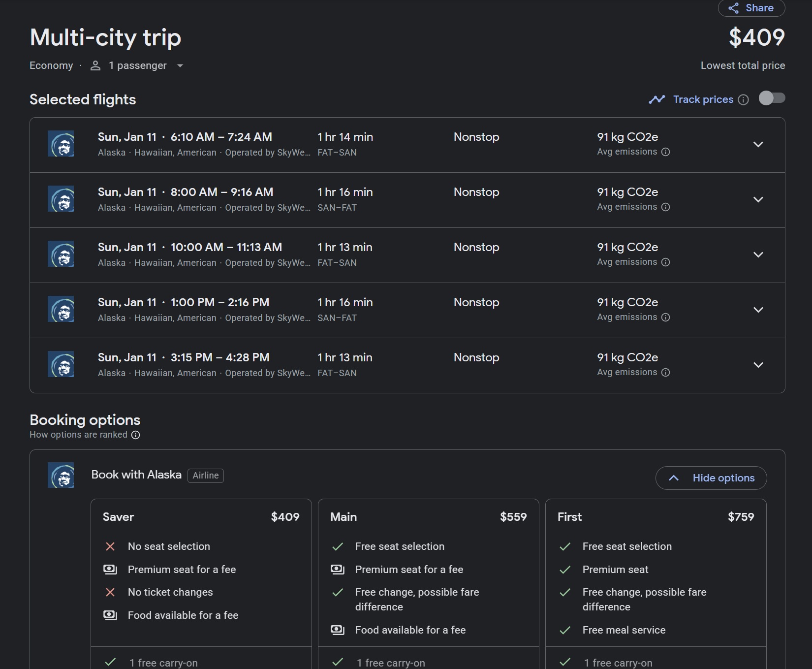The height and width of the screenshot is (669, 812).
Task: Click 'How options are ranked' text
Action: point(78,435)
